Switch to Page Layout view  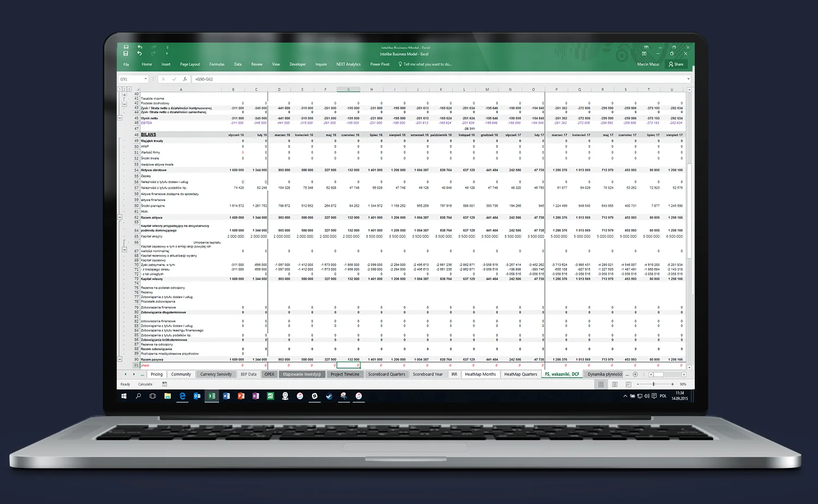615,384
